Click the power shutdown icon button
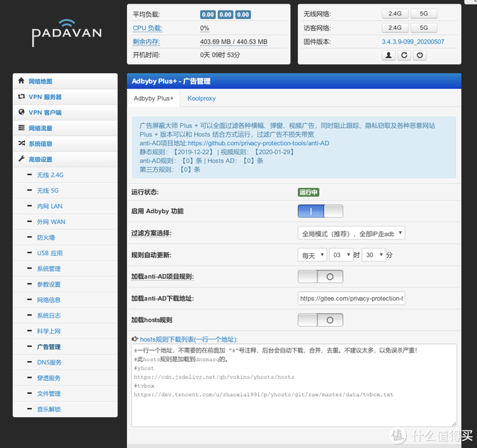The image size is (477, 448). coord(420,55)
